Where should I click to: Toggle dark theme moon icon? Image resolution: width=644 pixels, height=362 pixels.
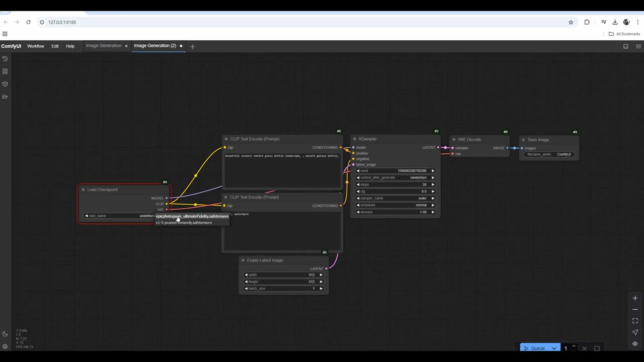(5, 334)
